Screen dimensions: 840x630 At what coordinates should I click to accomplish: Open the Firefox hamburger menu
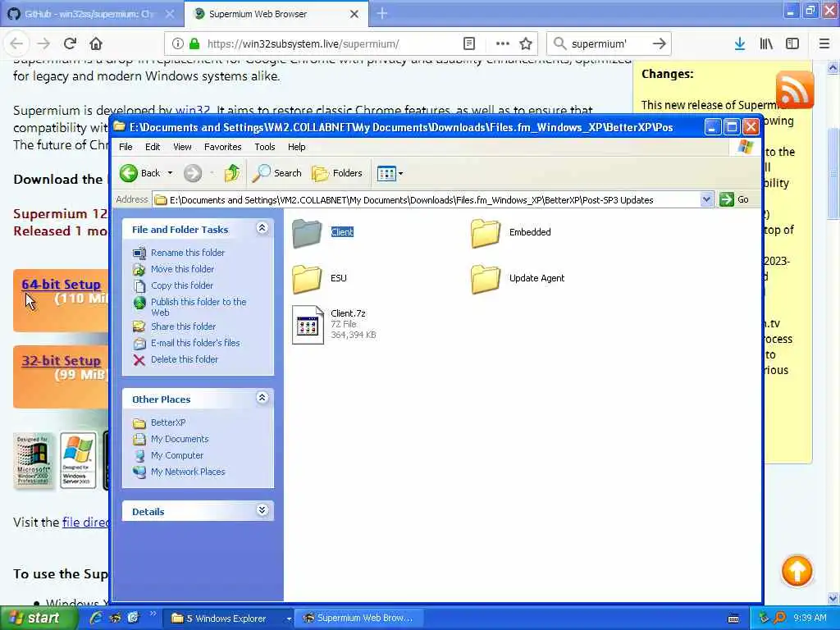[x=824, y=43]
